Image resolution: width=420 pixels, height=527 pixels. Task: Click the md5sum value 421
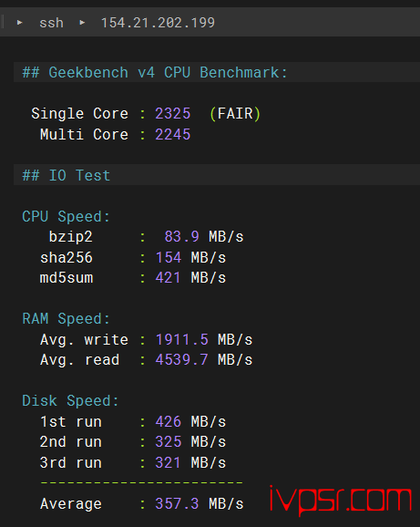[168, 278]
